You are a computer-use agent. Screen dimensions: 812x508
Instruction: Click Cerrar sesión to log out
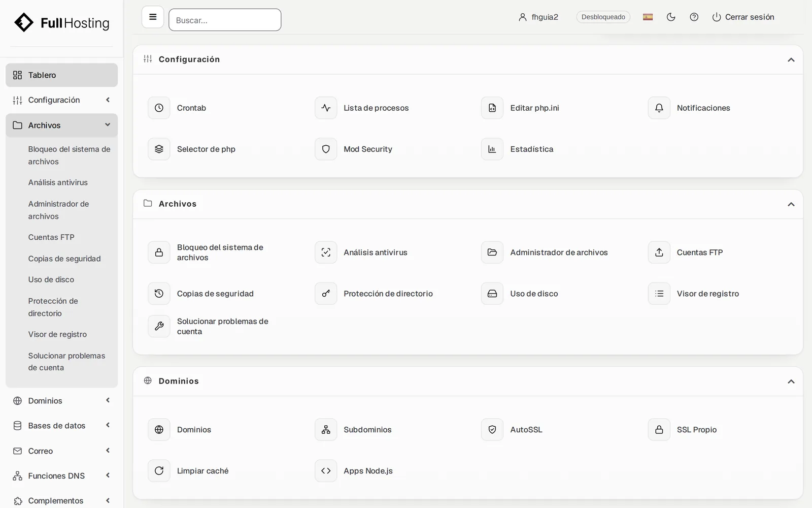(x=743, y=17)
